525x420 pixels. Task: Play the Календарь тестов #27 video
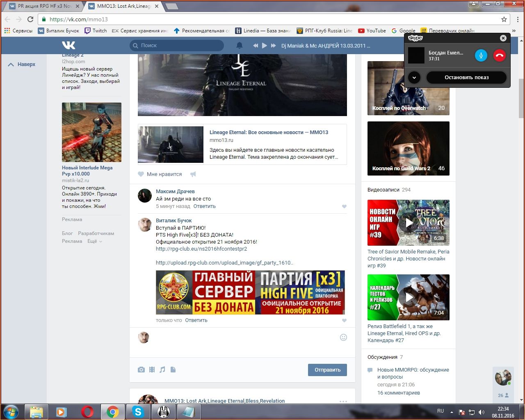click(409, 297)
